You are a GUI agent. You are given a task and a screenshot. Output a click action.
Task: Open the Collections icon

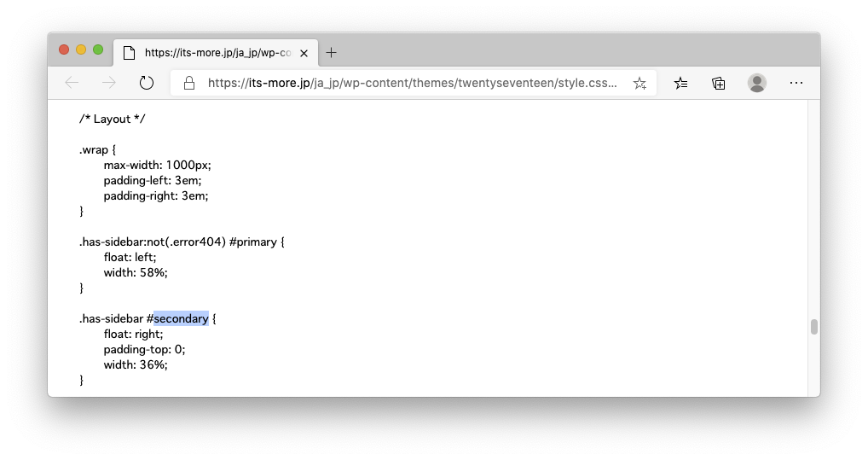[x=719, y=83]
